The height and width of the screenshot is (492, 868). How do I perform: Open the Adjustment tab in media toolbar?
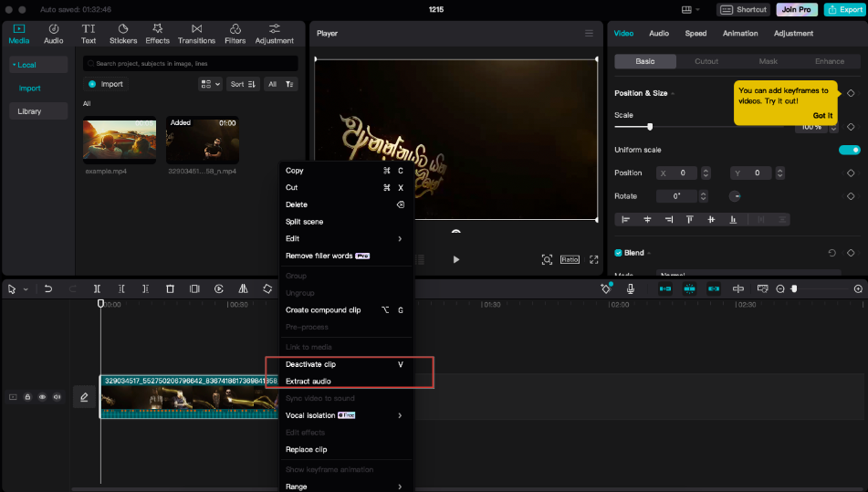(x=275, y=34)
